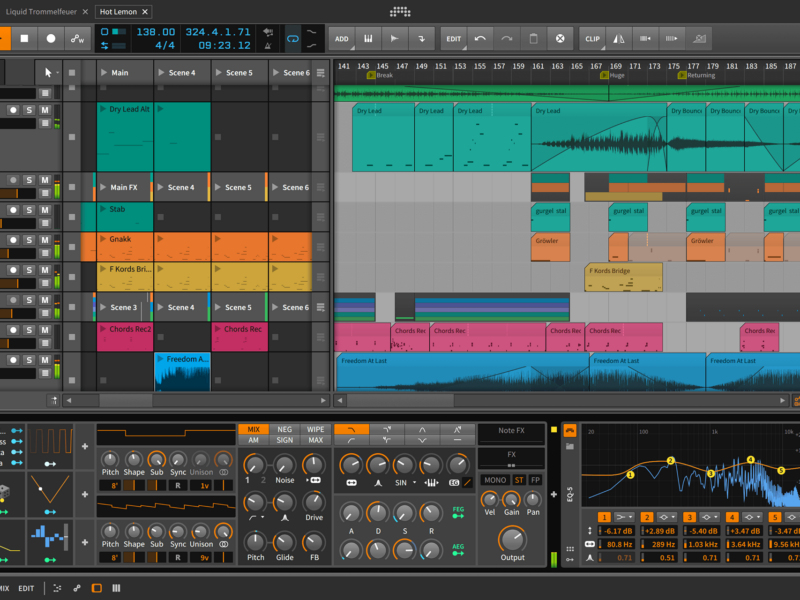Click the delete X icon in toolbar

[x=561, y=39]
